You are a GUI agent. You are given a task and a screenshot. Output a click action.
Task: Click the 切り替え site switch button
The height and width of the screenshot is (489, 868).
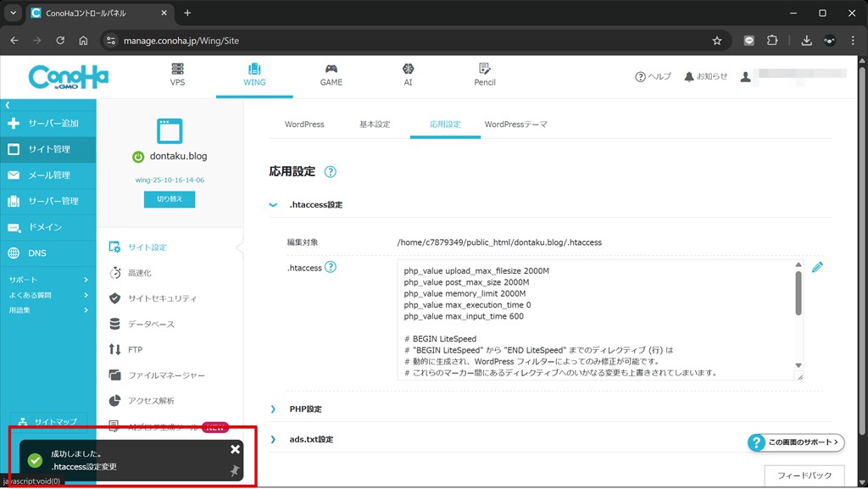coord(170,199)
